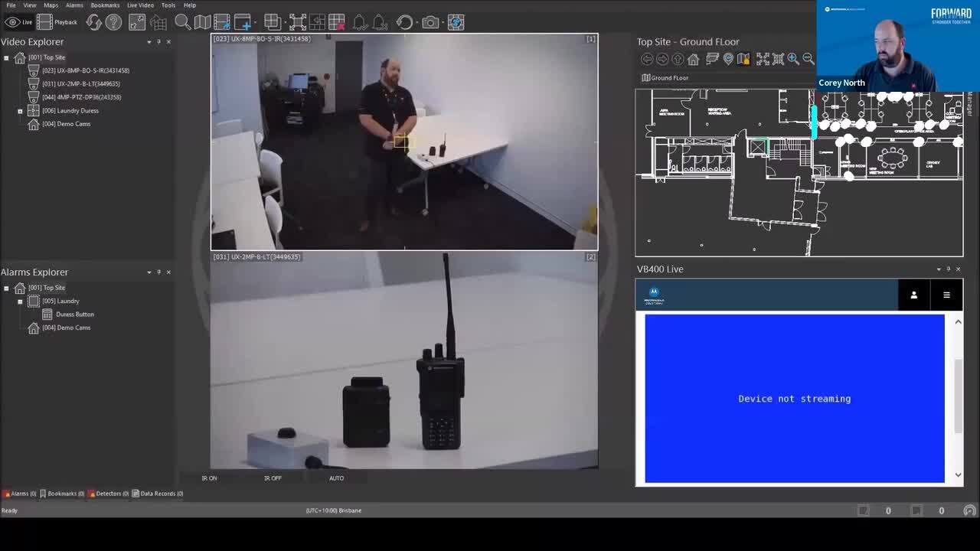
Task: Turn IR ON for the camera
Action: (209, 478)
